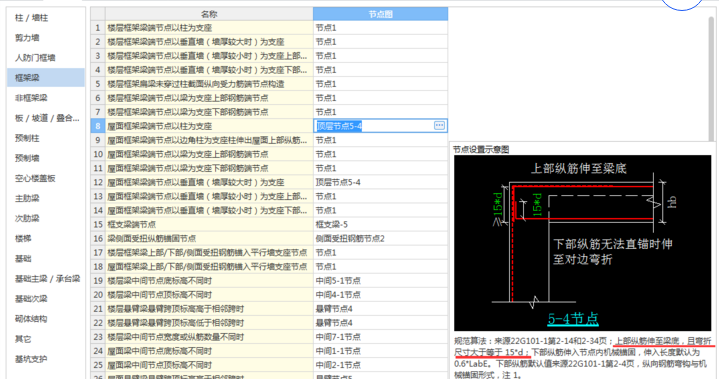719x379 pixels.
Task: Click 中间4-1节点 value
Action: (x=381, y=295)
